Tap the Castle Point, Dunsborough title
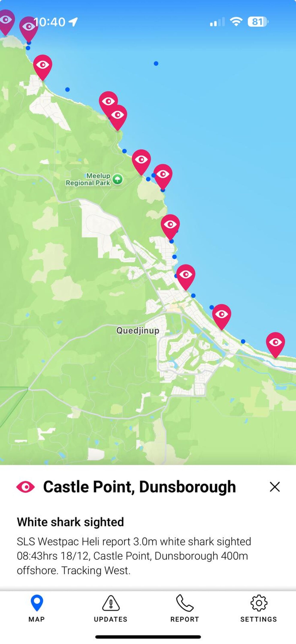296x644 pixels. [139, 487]
